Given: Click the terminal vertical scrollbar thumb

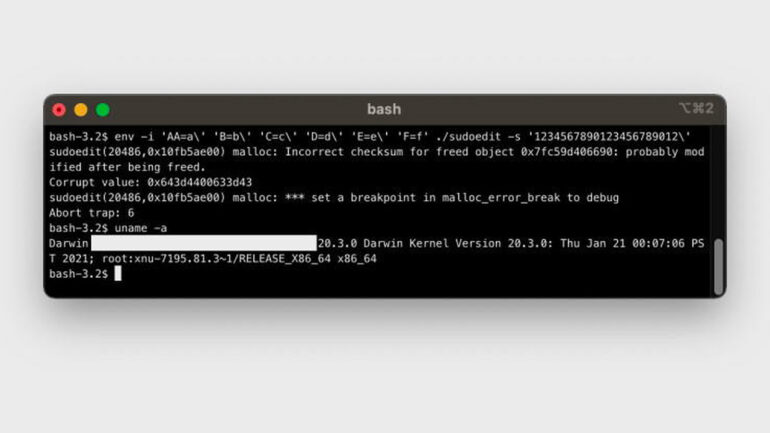Looking at the screenshot, I should point(718,267).
